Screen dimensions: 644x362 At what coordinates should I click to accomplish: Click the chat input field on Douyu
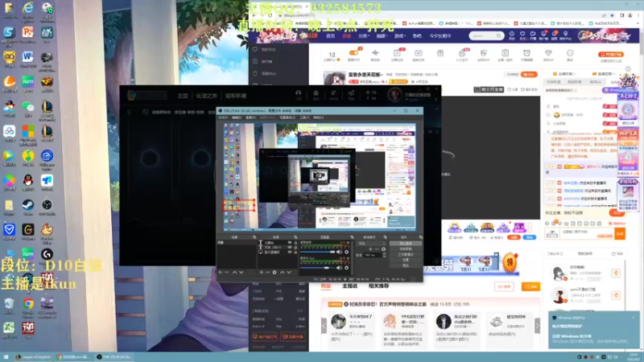point(587,233)
